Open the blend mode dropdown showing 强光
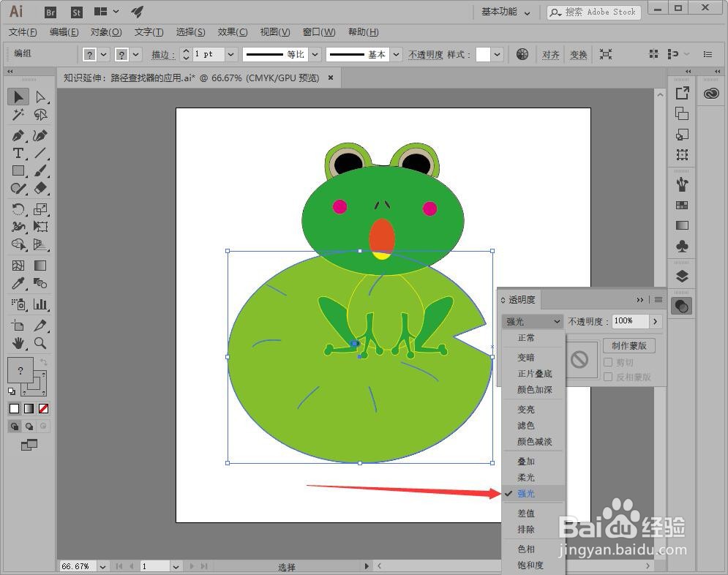Viewport: 728px width, 575px height. coord(532,320)
